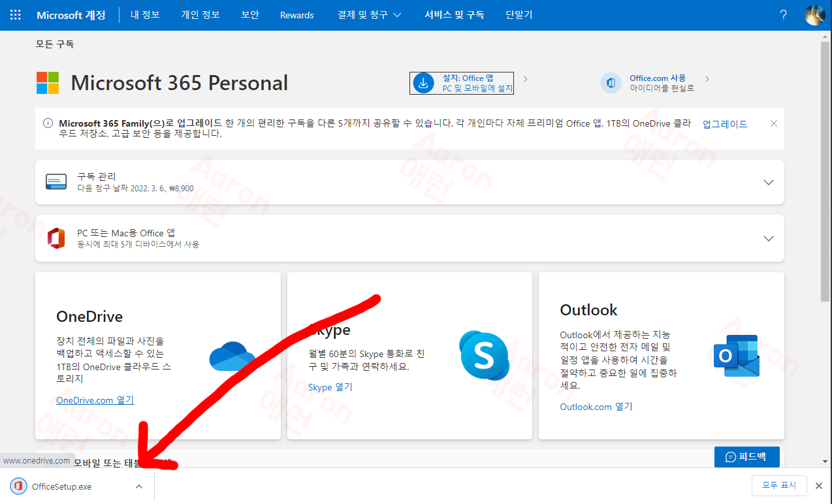Screen dimensions: 832x504
Task: Click the Microsoft 365 Personal title
Action: pos(180,83)
